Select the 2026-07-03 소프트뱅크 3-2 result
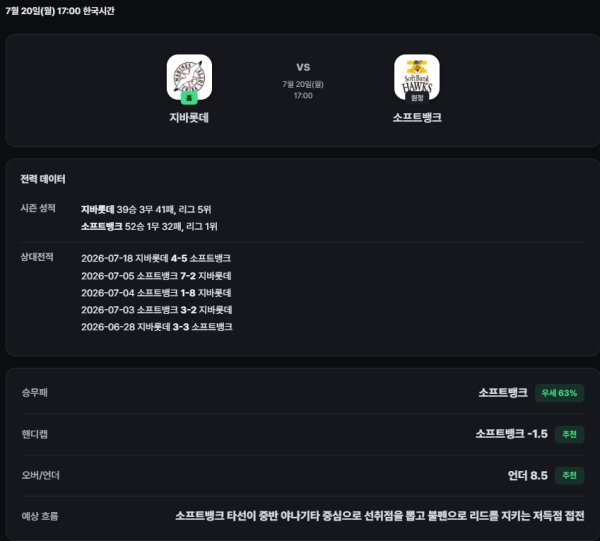Image resolution: width=600 pixels, height=541 pixels. (x=157, y=310)
